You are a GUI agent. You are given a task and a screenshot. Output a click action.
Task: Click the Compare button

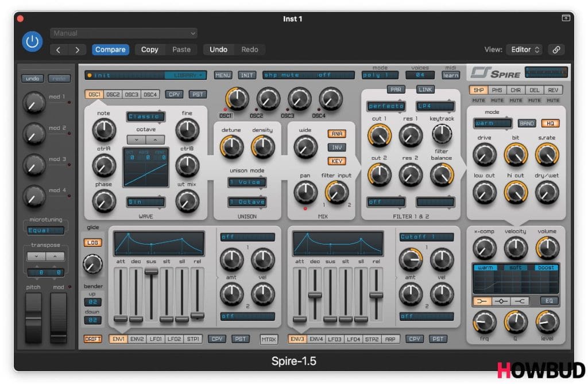pos(110,49)
